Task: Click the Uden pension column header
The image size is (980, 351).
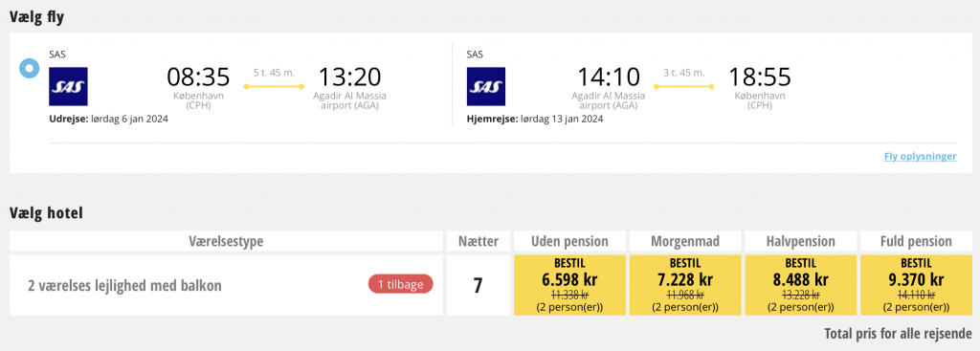Action: (569, 241)
